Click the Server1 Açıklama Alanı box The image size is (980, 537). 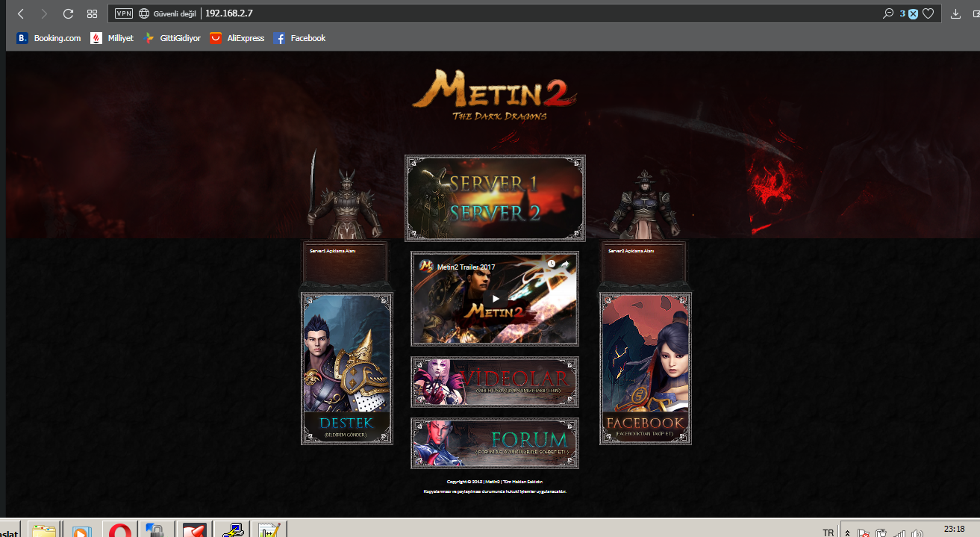(346, 263)
